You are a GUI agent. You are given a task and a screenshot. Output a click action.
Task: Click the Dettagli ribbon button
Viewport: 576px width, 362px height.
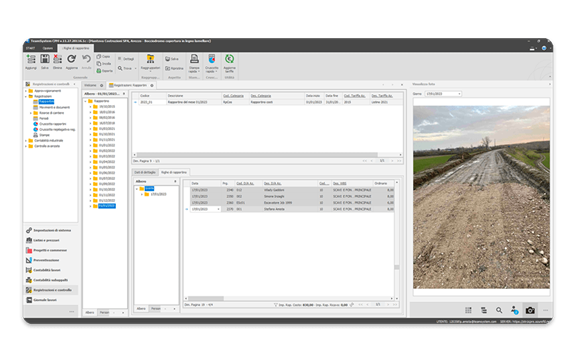pyautogui.click(x=126, y=59)
